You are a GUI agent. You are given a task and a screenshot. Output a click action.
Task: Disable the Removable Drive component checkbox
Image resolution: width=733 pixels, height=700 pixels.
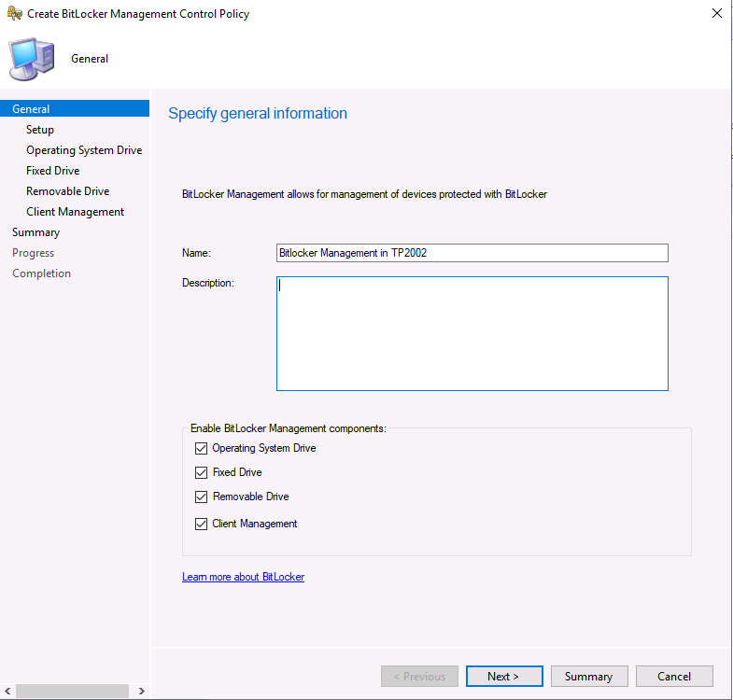tap(201, 497)
